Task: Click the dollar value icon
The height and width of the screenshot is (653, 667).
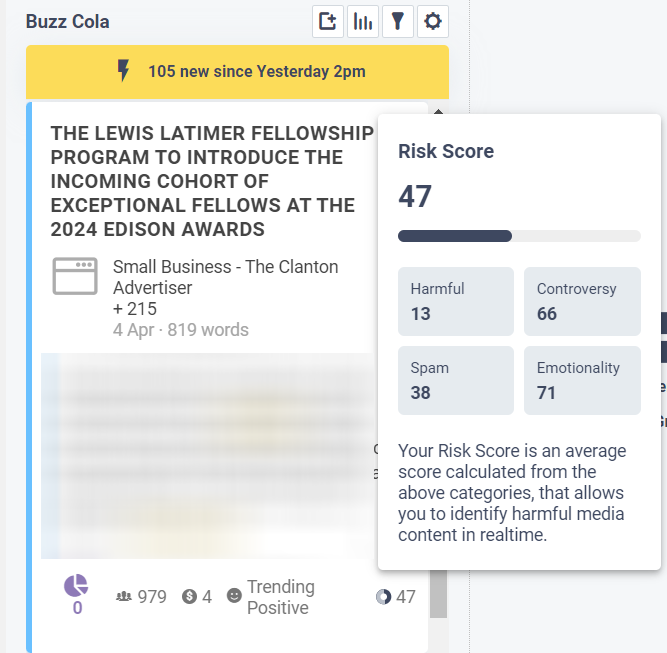Action: pos(189,597)
